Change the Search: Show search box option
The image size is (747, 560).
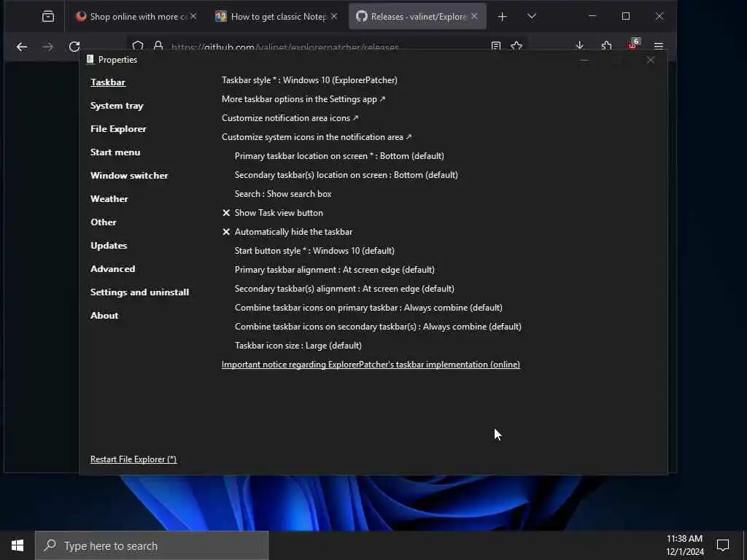pos(283,194)
